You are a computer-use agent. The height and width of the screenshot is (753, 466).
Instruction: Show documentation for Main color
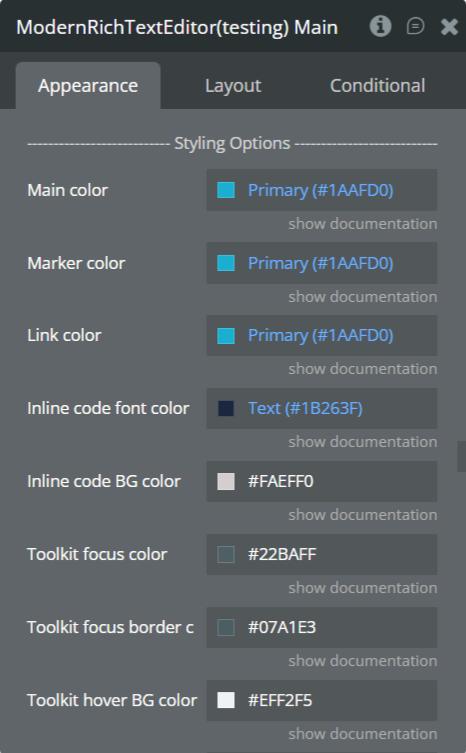[363, 224]
